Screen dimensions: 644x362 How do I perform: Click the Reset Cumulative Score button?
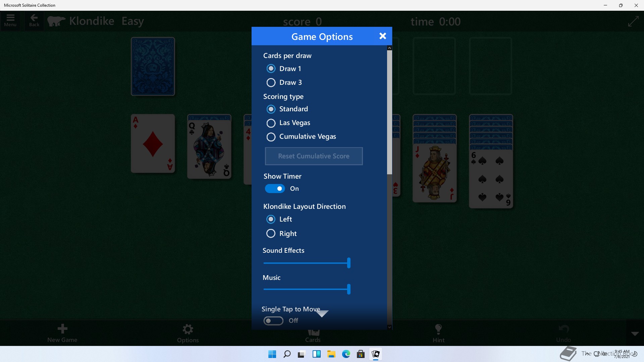click(314, 156)
